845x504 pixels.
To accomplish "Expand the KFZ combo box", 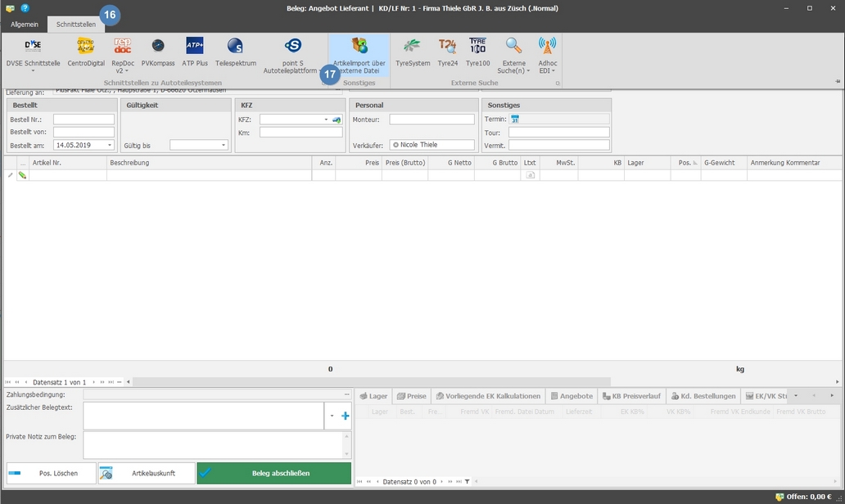I will coord(326,119).
